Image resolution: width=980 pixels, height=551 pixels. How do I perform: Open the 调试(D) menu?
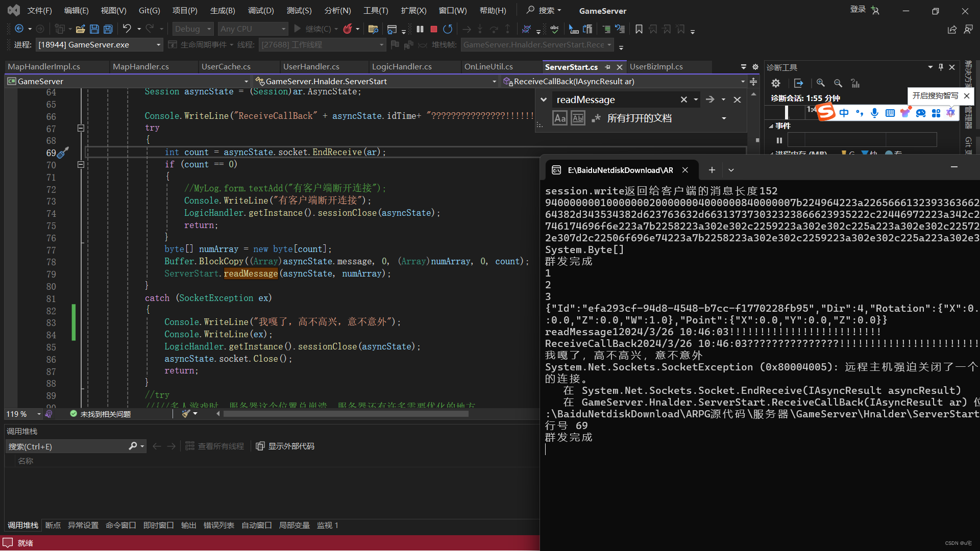point(261,10)
